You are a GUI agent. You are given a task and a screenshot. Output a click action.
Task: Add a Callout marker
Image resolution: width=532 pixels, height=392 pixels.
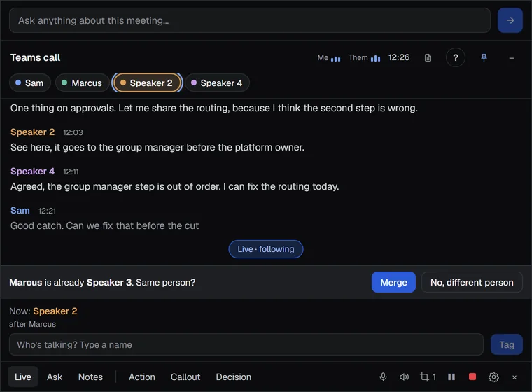tap(185, 377)
